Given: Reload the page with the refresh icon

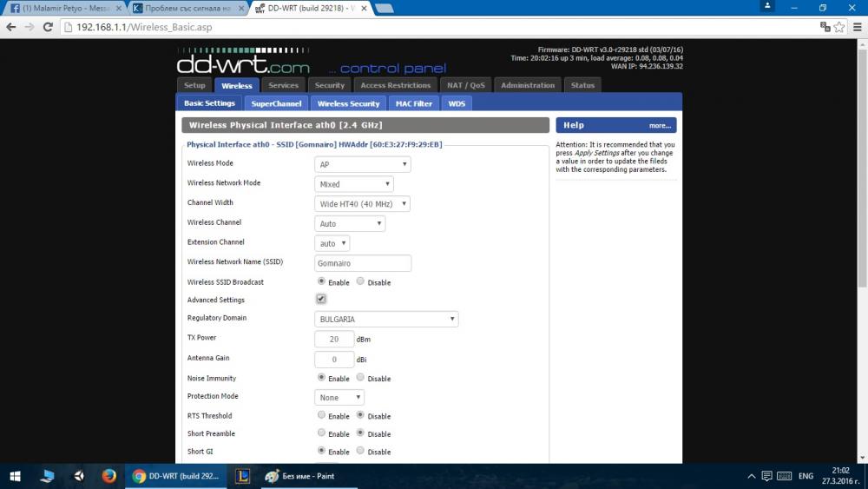Looking at the screenshot, I should [48, 27].
